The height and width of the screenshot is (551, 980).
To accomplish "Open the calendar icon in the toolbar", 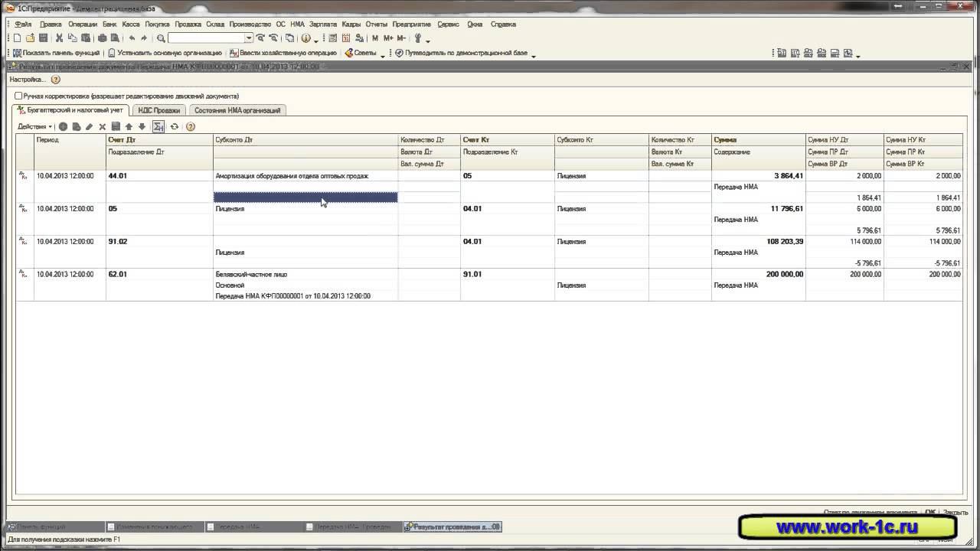I will click(346, 38).
